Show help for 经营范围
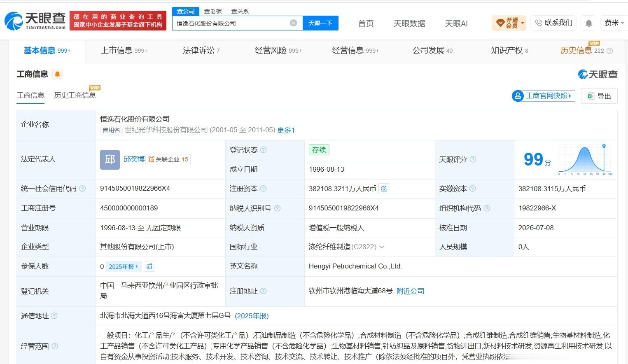Viewport: 628px width, 364px height. (x=55, y=346)
